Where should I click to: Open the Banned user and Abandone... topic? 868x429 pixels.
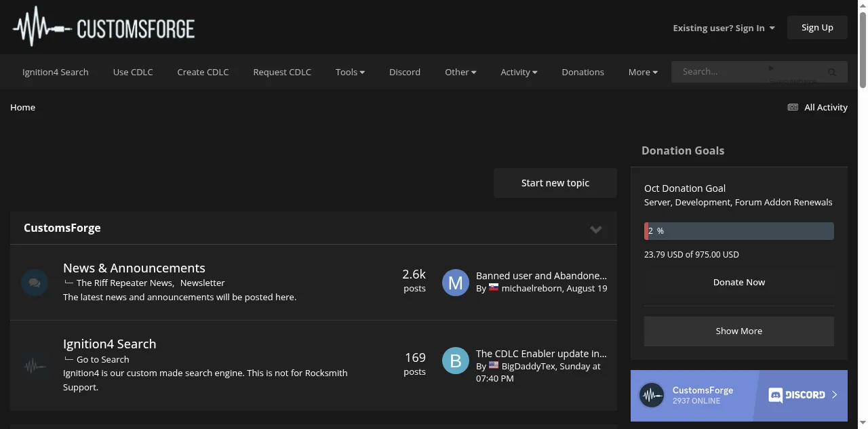coord(541,276)
